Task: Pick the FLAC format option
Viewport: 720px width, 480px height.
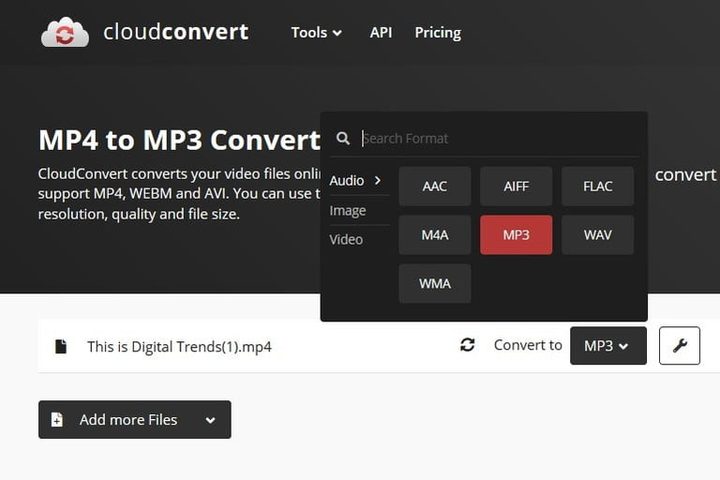Action: pyautogui.click(x=597, y=187)
